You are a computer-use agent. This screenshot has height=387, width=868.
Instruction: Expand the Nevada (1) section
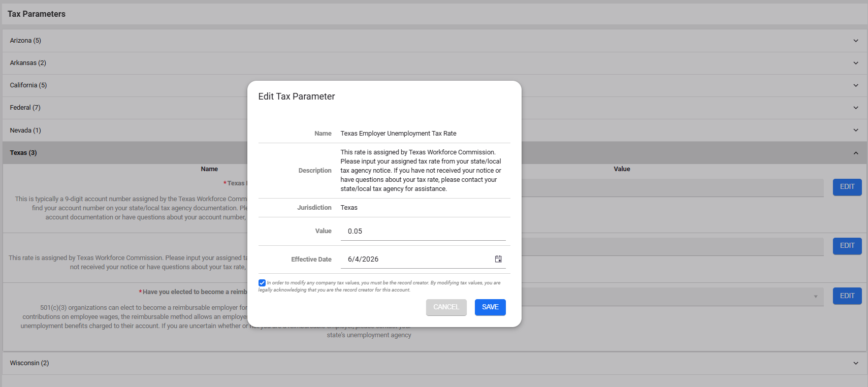(x=434, y=131)
